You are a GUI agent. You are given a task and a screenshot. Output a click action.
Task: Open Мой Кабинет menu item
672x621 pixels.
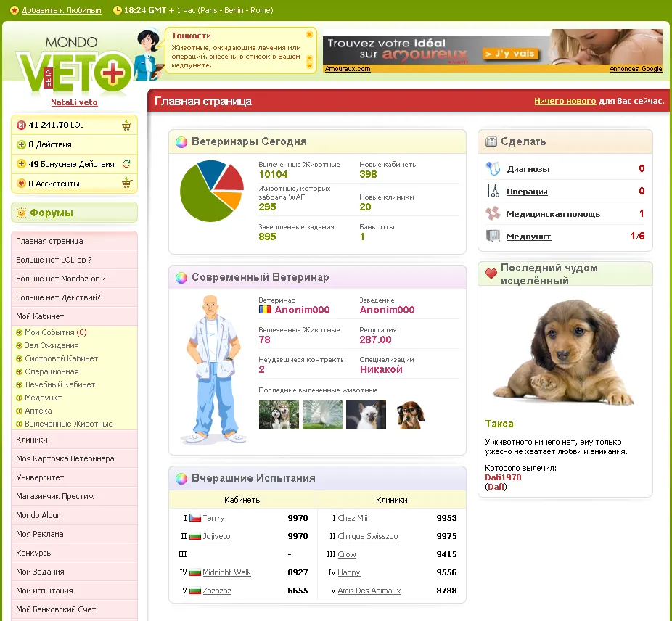point(74,316)
